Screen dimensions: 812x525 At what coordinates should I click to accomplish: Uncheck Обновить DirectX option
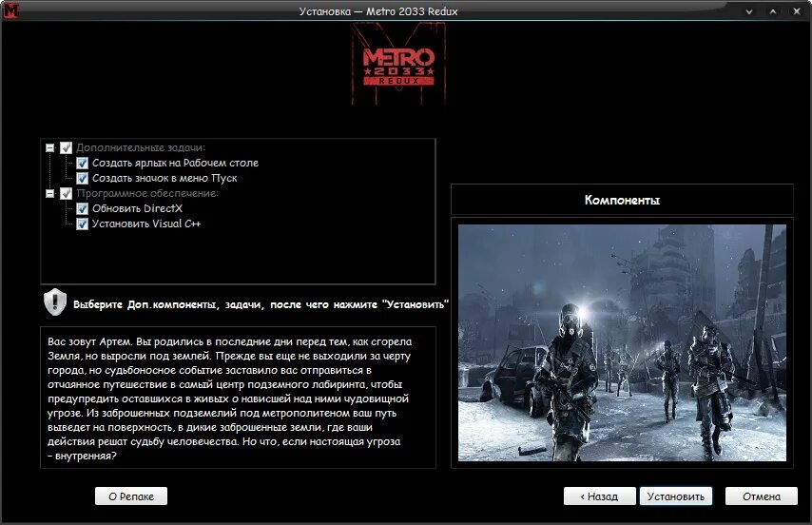[82, 208]
